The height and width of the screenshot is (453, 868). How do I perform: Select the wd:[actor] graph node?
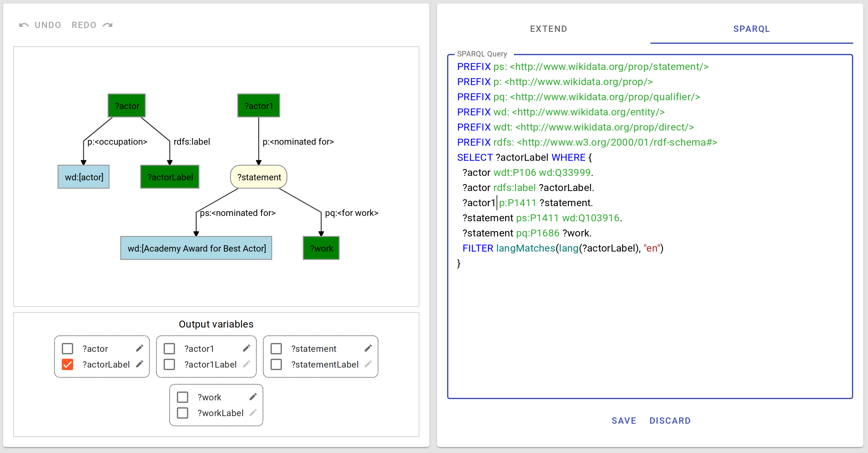click(x=84, y=177)
